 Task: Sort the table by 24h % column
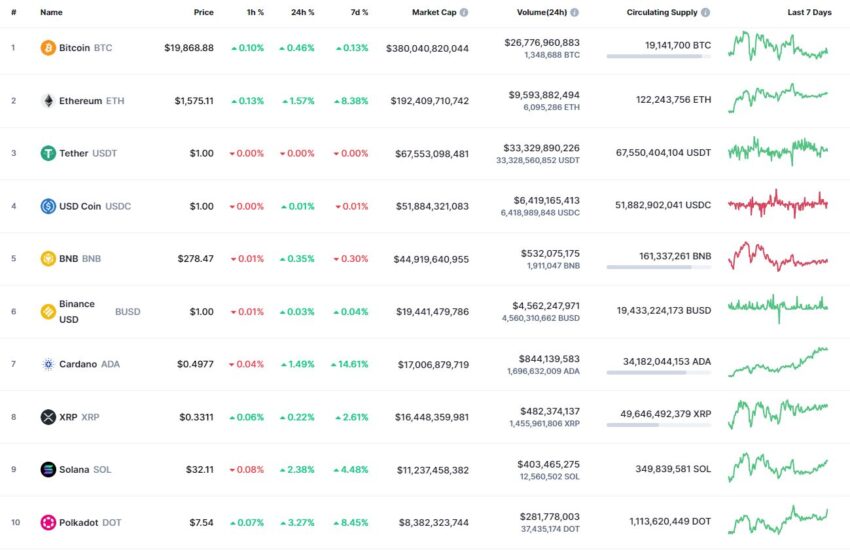(302, 12)
